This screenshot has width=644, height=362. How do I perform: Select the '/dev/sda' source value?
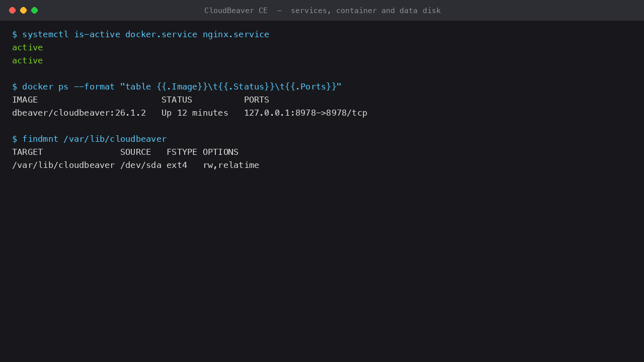pyautogui.click(x=141, y=165)
